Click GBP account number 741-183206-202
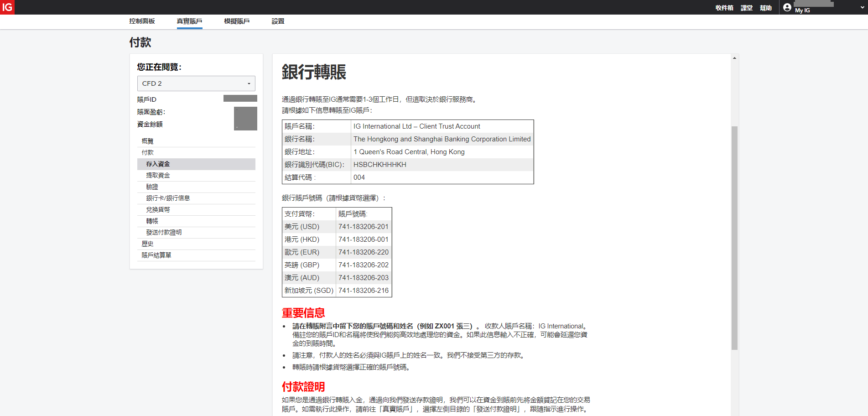 click(x=364, y=265)
